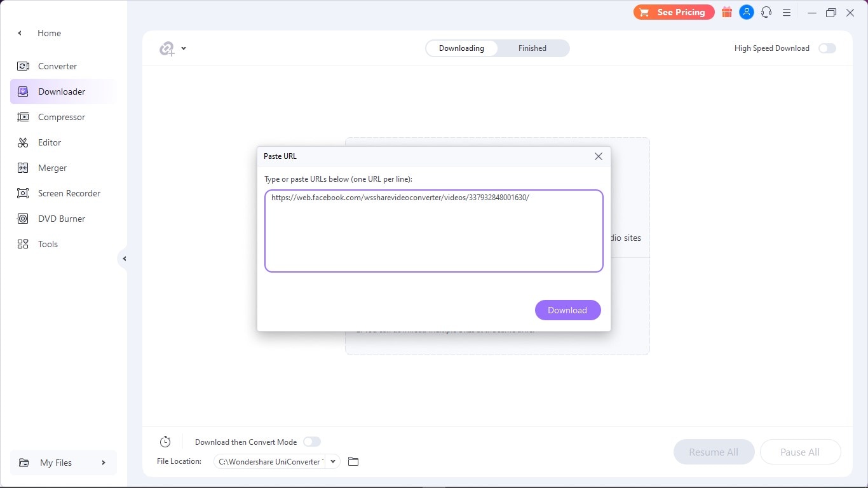Open the hamburger menu icon
Screen dimensions: 868x488
[x=786, y=12]
